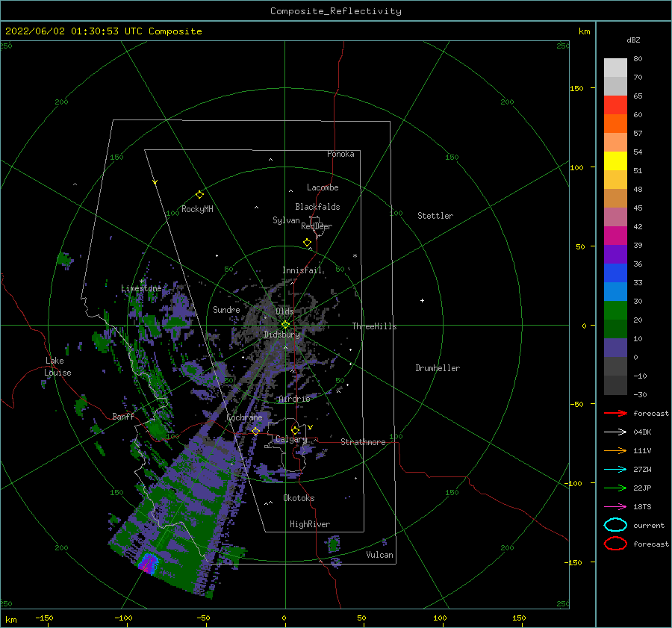
Task: Click the Stettler town label
Action: (x=435, y=216)
